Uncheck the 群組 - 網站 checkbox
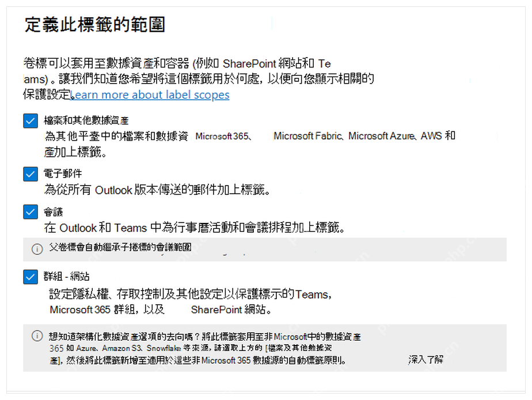532x400 pixels. (x=31, y=277)
